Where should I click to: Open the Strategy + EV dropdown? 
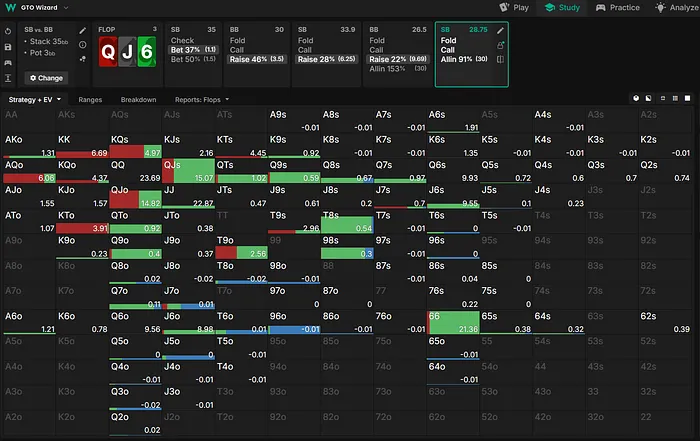[x=35, y=100]
